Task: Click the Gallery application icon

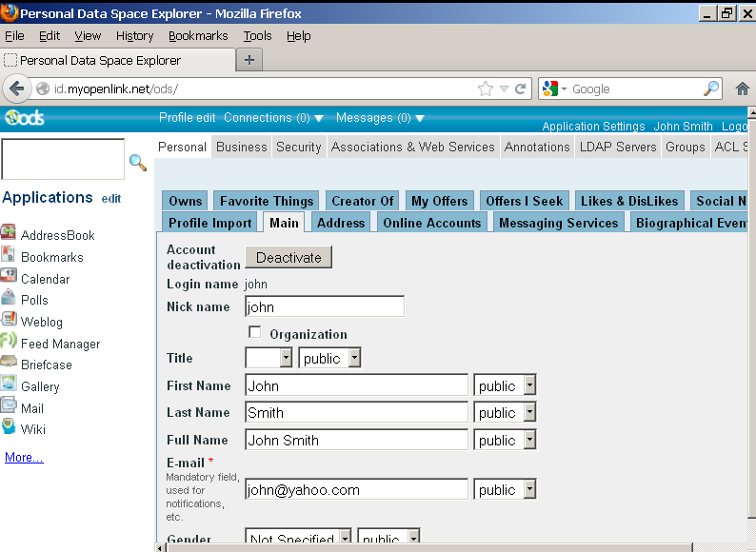Action: [9, 385]
